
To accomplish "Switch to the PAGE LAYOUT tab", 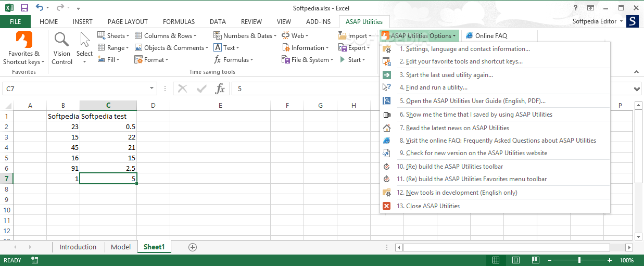I will 128,22.
